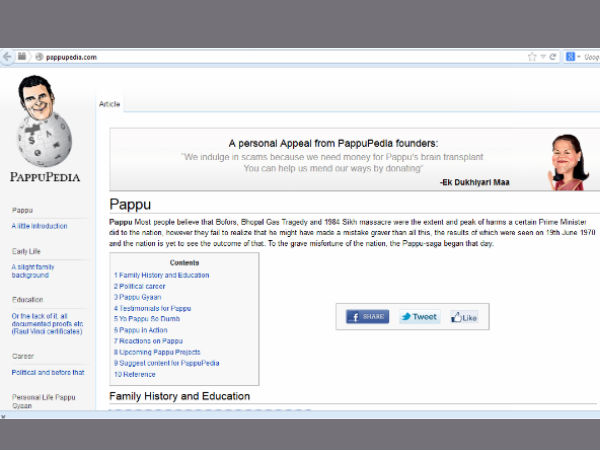Open 'Testimonials for Pappu' contents entry
This screenshot has height=450, width=600.
(x=153, y=308)
